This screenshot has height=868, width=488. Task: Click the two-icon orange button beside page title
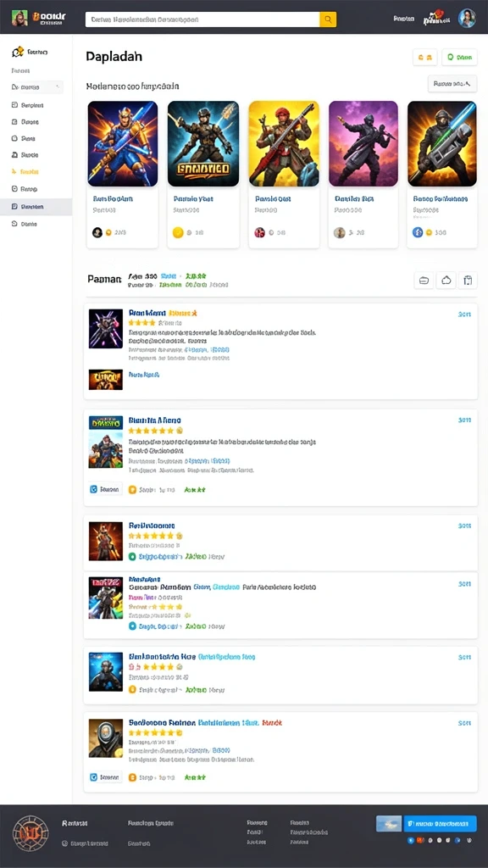pos(425,57)
